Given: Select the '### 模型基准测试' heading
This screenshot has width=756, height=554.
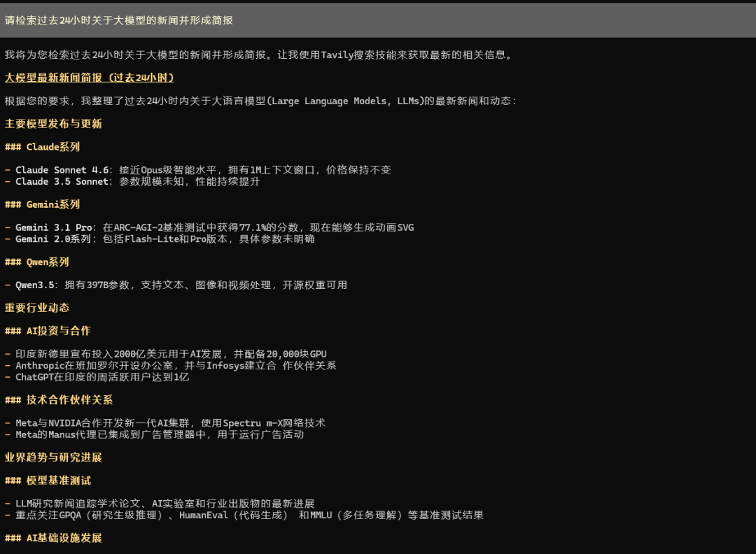Looking at the screenshot, I should pos(48,481).
